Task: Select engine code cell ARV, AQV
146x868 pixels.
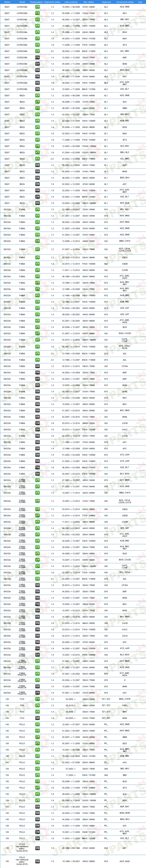Action: [125, 210]
